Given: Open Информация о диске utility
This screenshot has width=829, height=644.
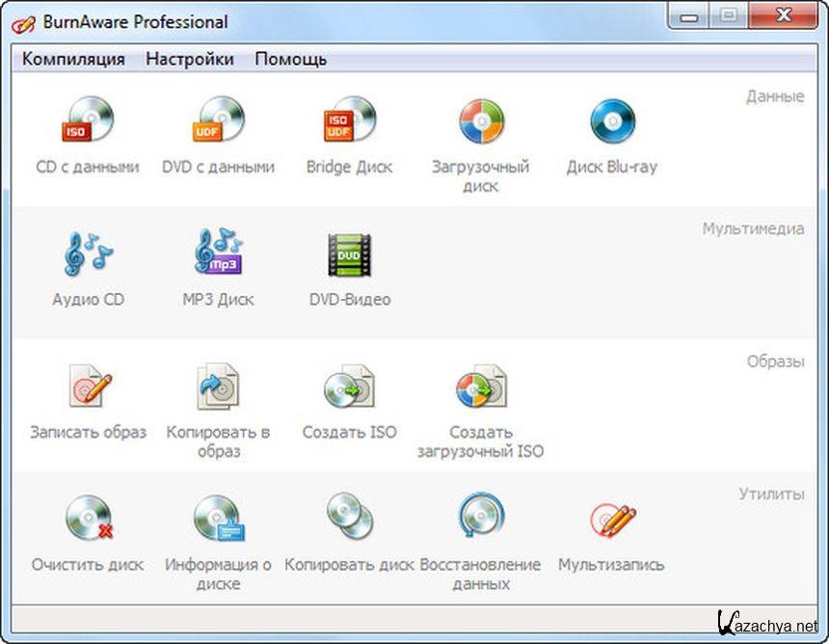Looking at the screenshot, I should point(218,520).
